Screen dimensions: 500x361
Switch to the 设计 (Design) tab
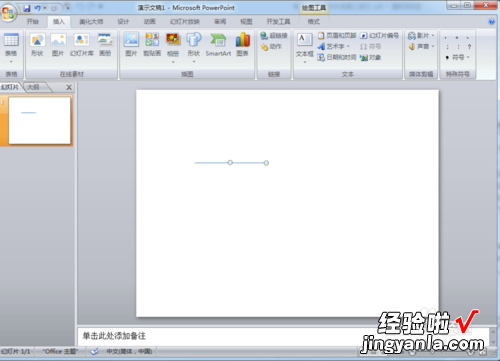[x=123, y=22]
